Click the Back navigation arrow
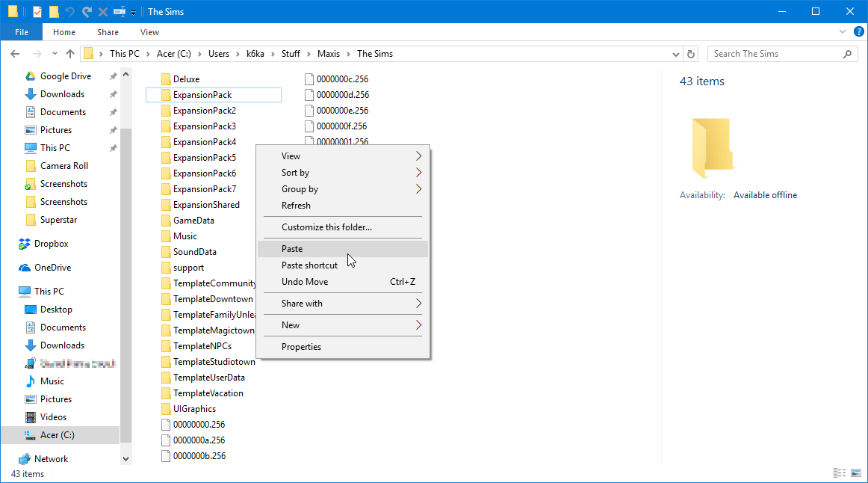868x483 pixels. tap(15, 54)
